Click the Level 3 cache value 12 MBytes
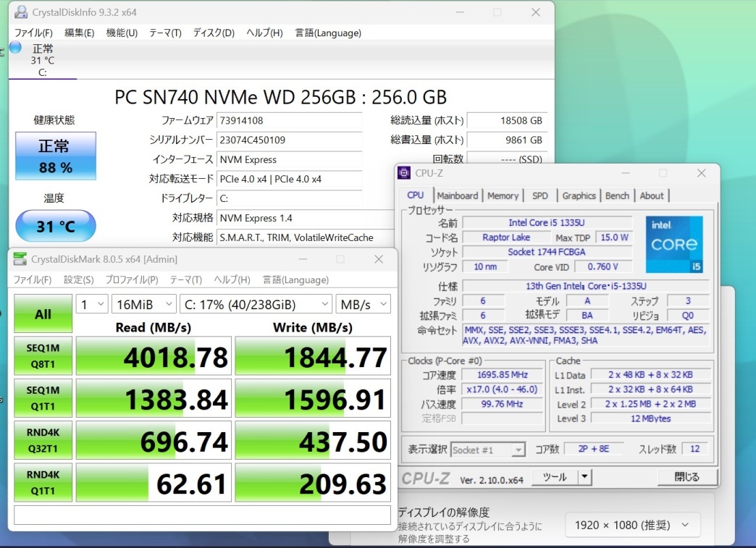The width and height of the screenshot is (756, 548). (650, 418)
